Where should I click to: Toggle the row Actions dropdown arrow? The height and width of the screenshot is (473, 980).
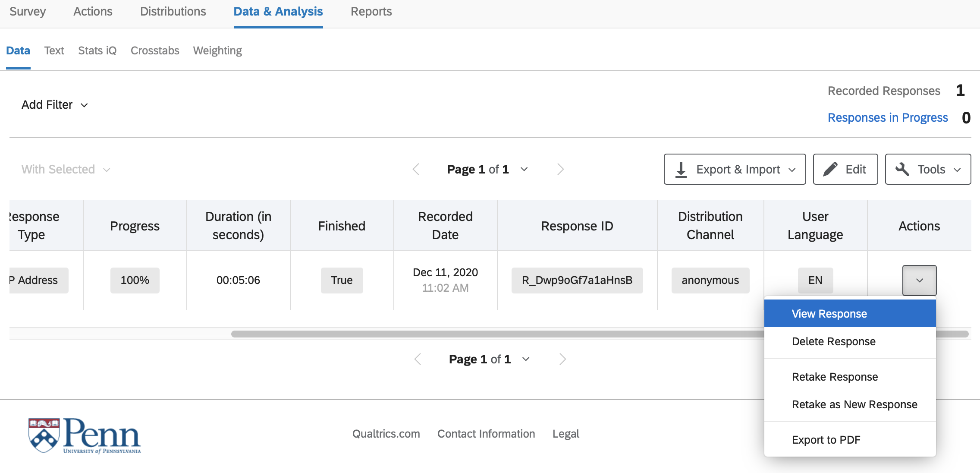[919, 280]
